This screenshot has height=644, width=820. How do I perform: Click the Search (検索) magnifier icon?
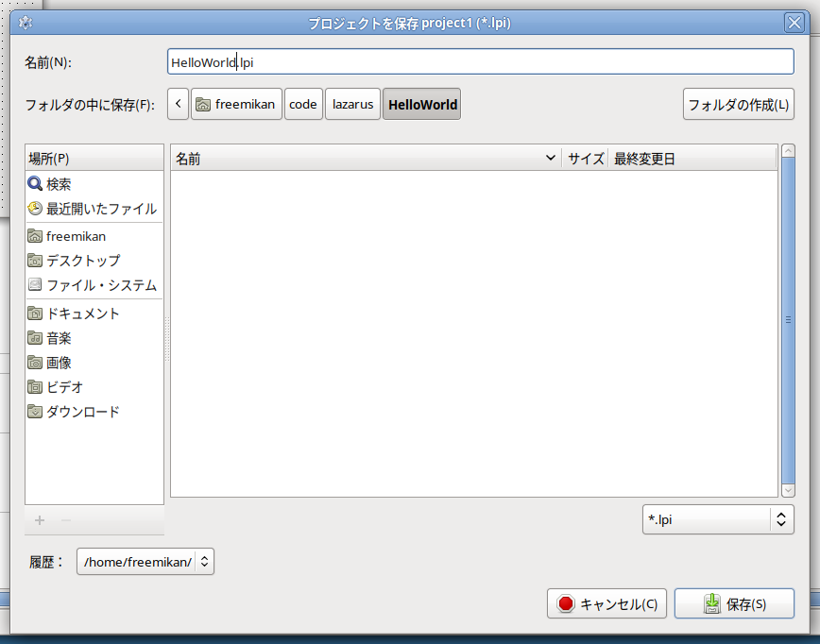coord(35,184)
